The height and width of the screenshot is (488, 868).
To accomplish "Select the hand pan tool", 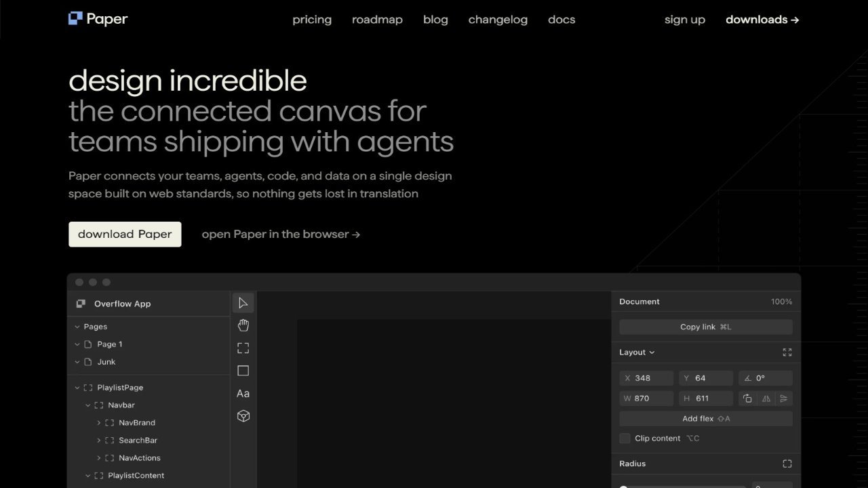I will point(243,325).
